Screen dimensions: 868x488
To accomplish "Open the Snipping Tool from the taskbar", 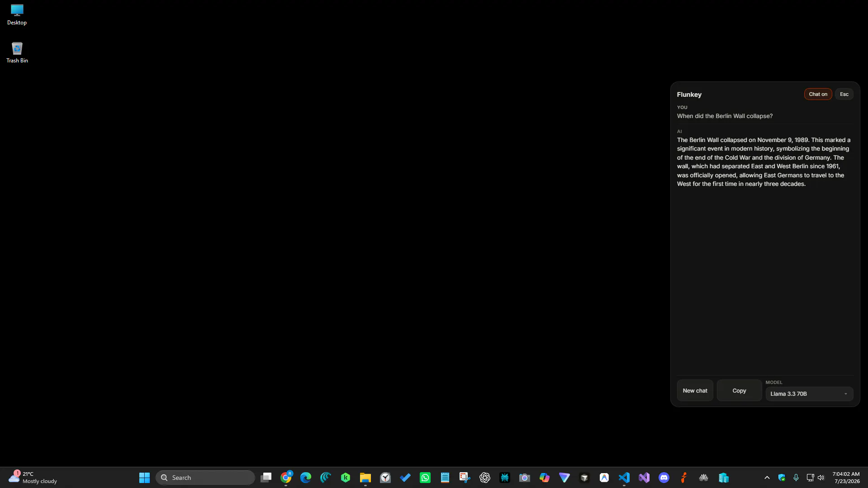I will click(x=465, y=478).
